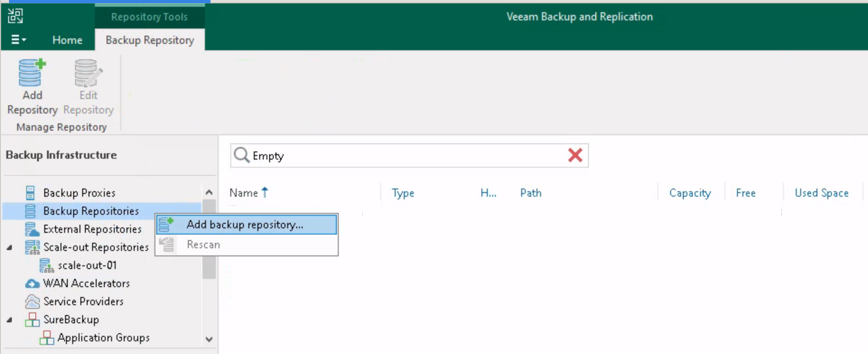
Task: Click the search magnifier icon
Action: point(242,155)
